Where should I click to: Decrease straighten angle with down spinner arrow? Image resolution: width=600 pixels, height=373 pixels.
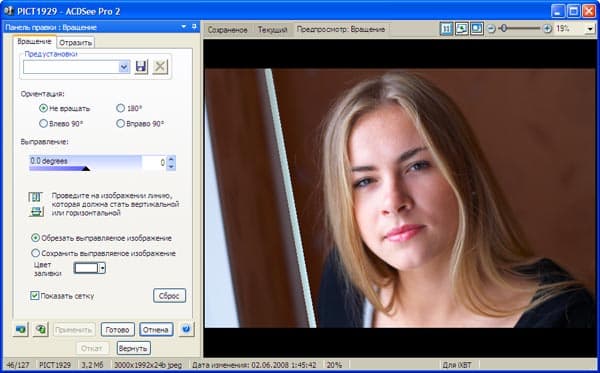(171, 166)
